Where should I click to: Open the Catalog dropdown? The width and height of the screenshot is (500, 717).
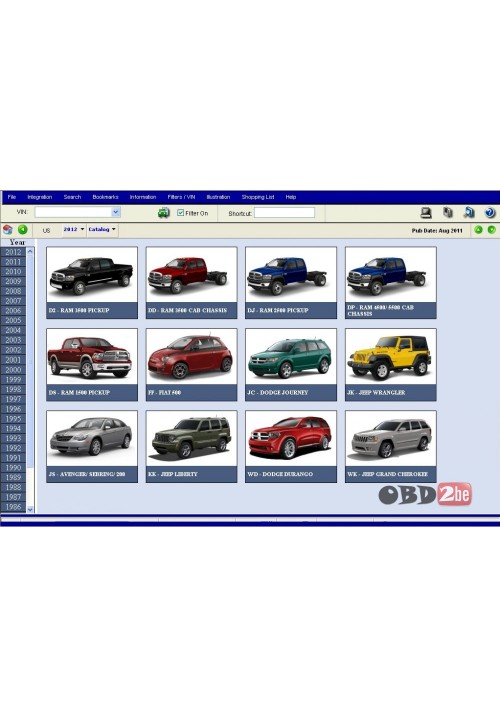[102, 229]
